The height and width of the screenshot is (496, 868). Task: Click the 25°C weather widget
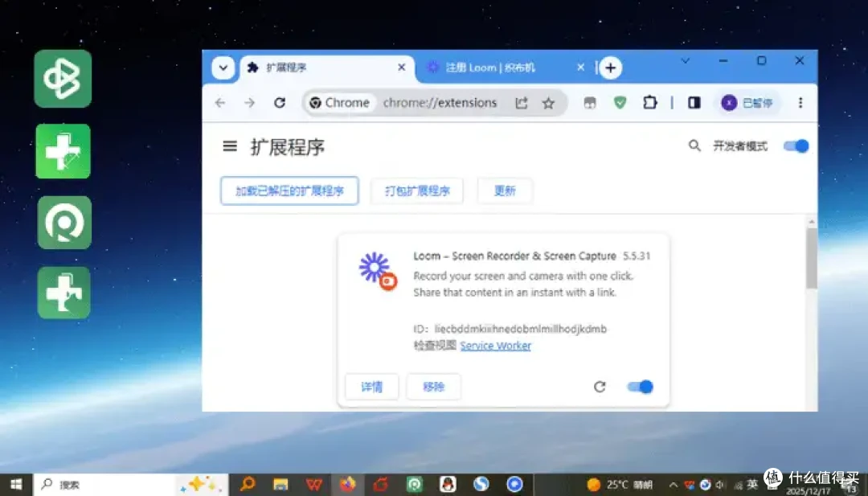tap(620, 485)
